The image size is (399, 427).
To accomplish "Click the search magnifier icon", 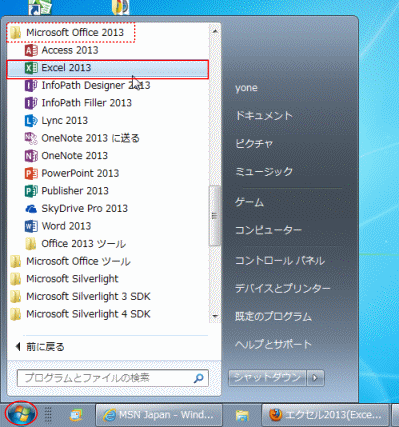I will coord(199,378).
